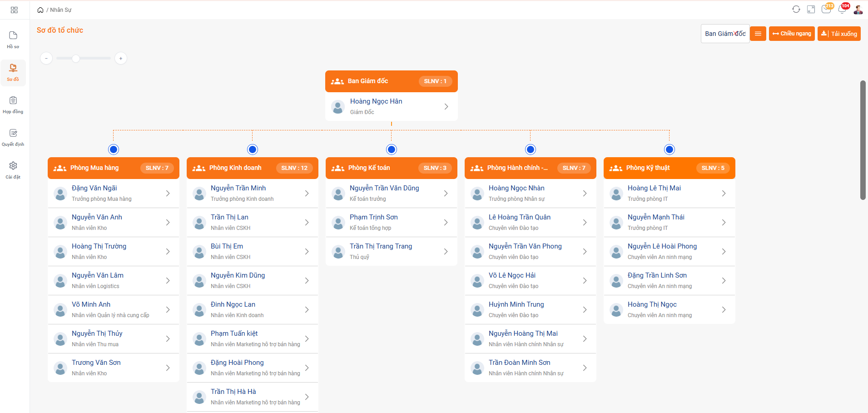
Task: Expand Hoàng Ngọc Hân's chevron arrow
Action: [446, 106]
